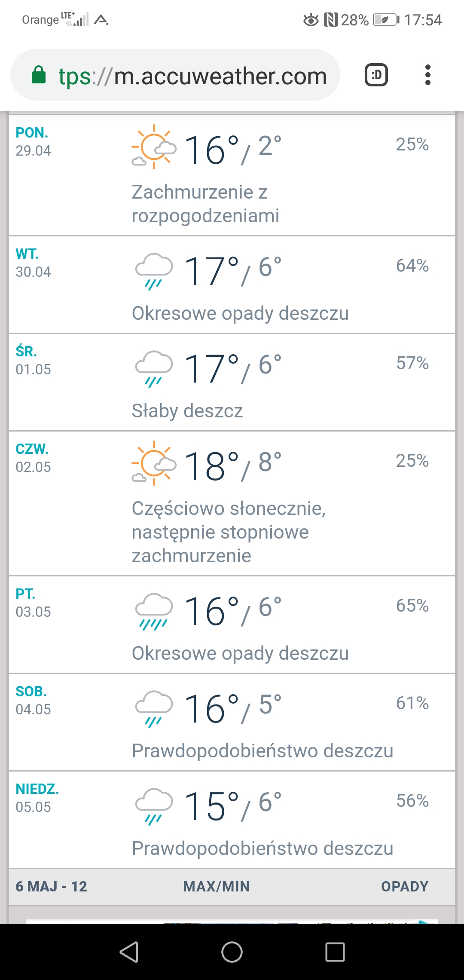Open PON. 29.04 day forecast
Viewport: 464px width, 980px height.
click(x=33, y=142)
